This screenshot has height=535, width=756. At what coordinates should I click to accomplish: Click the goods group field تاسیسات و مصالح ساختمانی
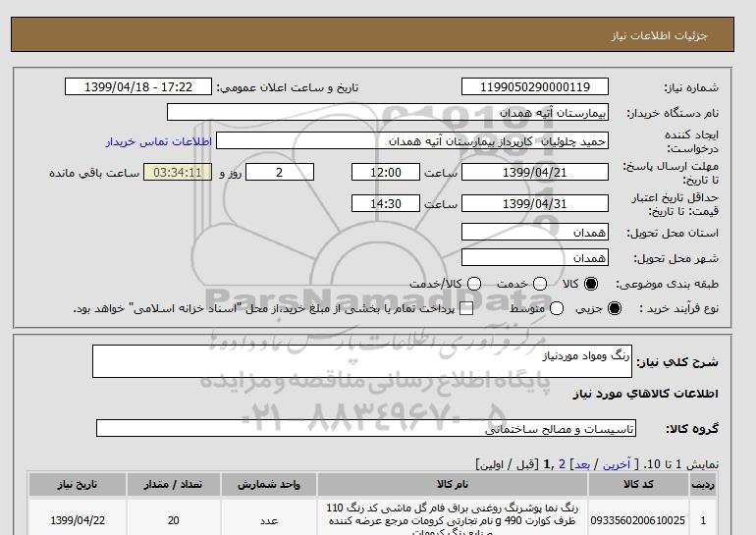[x=366, y=428]
